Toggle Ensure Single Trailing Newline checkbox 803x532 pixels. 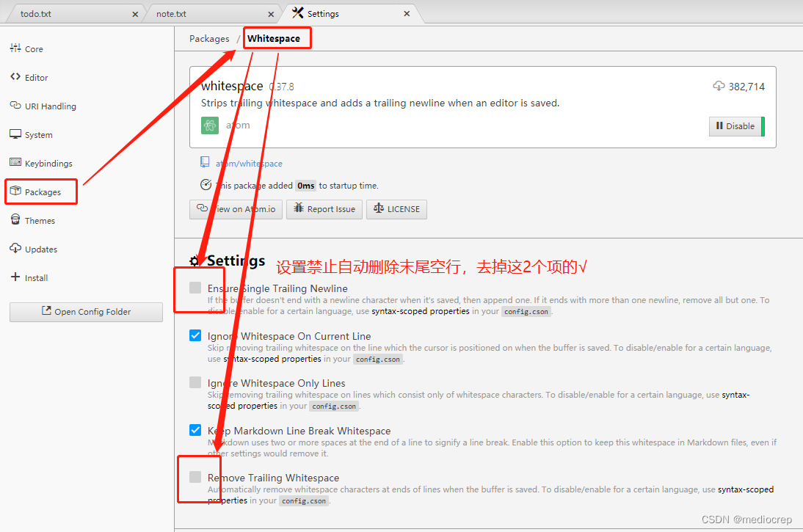[195, 288]
